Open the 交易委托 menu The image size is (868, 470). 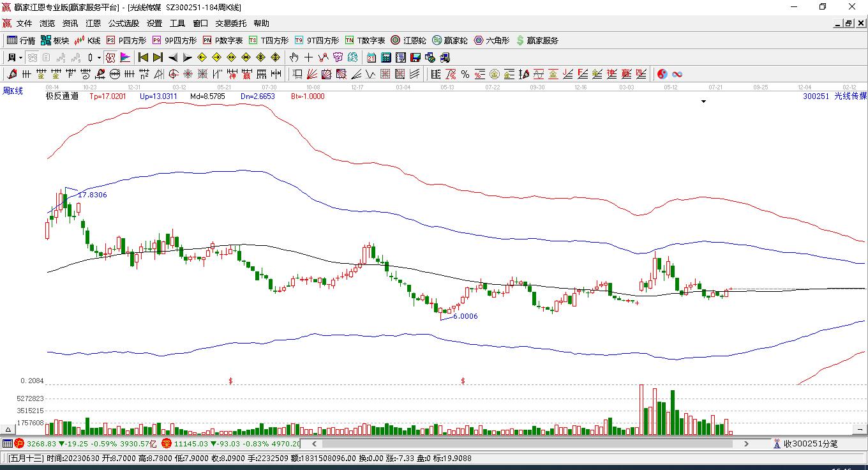click(231, 24)
